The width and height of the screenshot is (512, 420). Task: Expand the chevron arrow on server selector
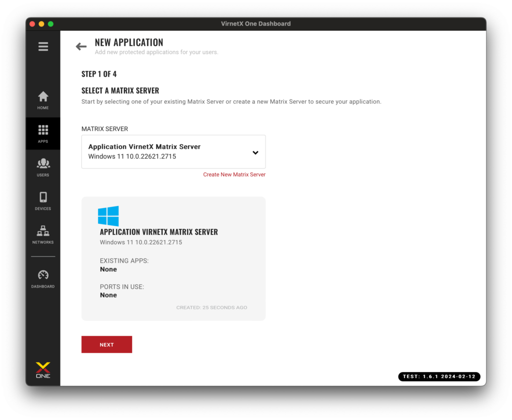pos(255,152)
